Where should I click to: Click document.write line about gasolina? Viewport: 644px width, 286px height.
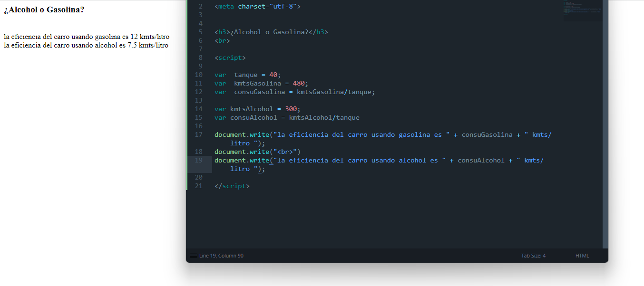383,139
